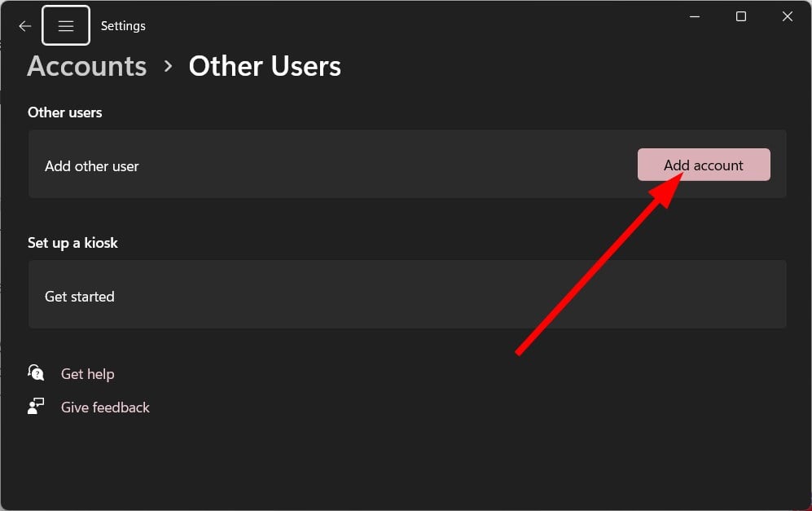Open the hamburger navigation menu

coord(66,25)
